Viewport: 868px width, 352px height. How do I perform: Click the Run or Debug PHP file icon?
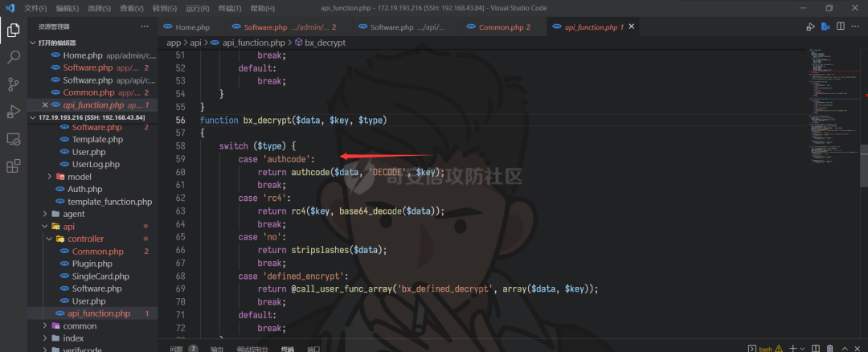pos(810,26)
